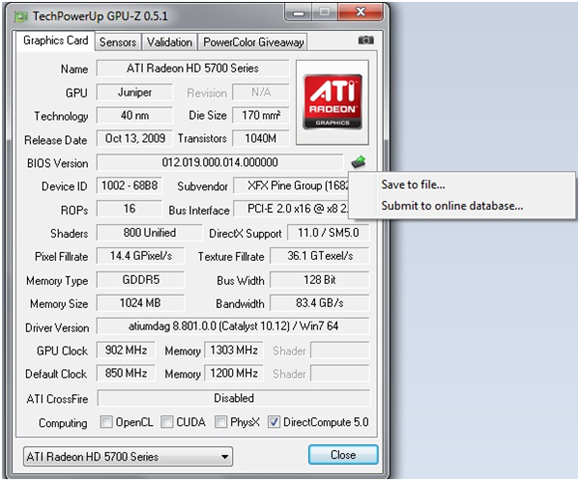Click the Technology value 40 nm

135,115
